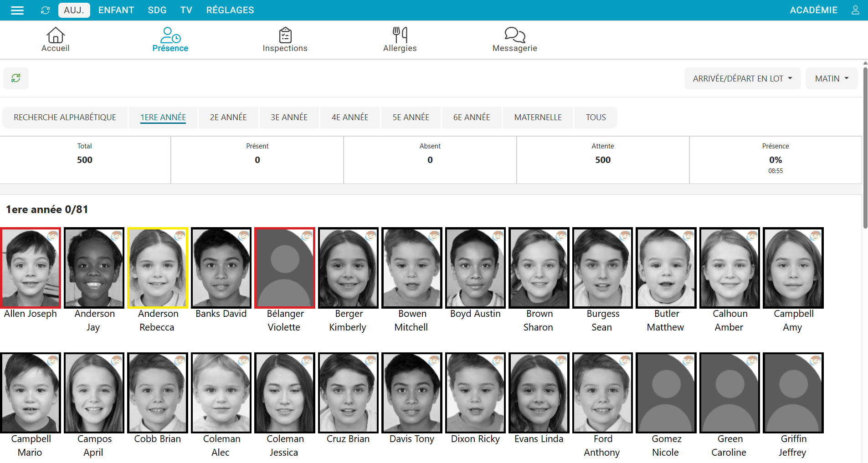This screenshot has height=463, width=868.
Task: Open the Allergies fork icon
Action: point(400,36)
